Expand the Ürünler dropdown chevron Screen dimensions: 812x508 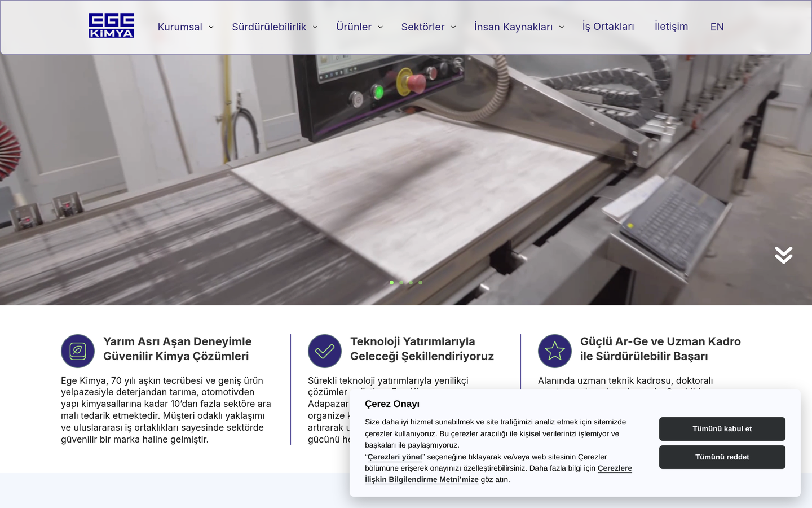(381, 27)
